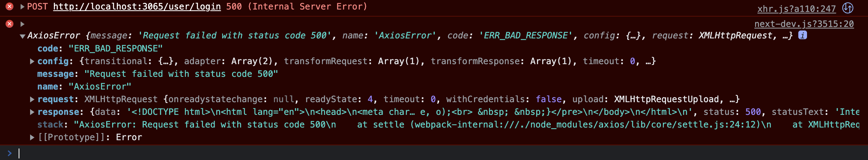Expand the response property

click(32, 112)
